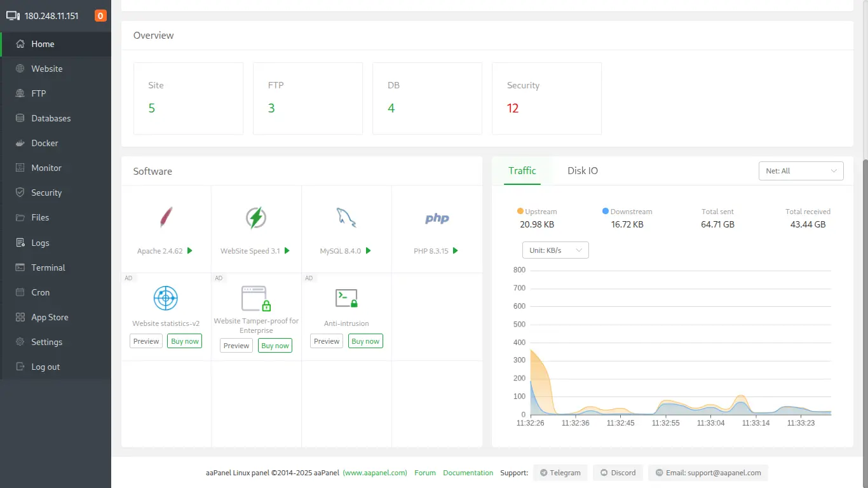Image resolution: width=868 pixels, height=488 pixels.
Task: Open the Net: All dropdown
Action: (801, 171)
